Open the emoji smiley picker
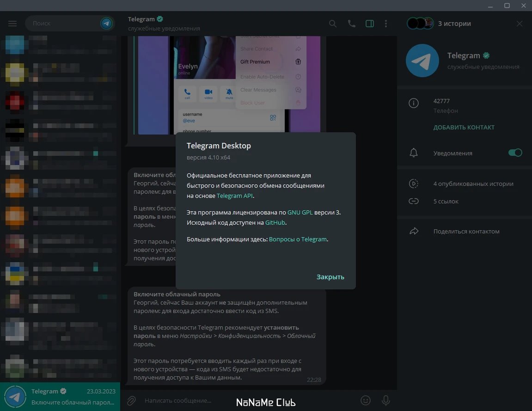 tap(366, 400)
